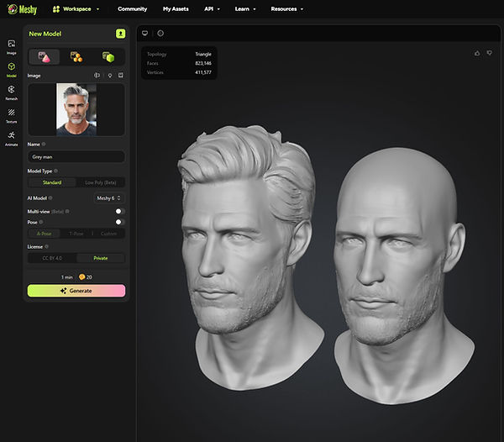Click the info icon next to Model Type

click(x=56, y=171)
